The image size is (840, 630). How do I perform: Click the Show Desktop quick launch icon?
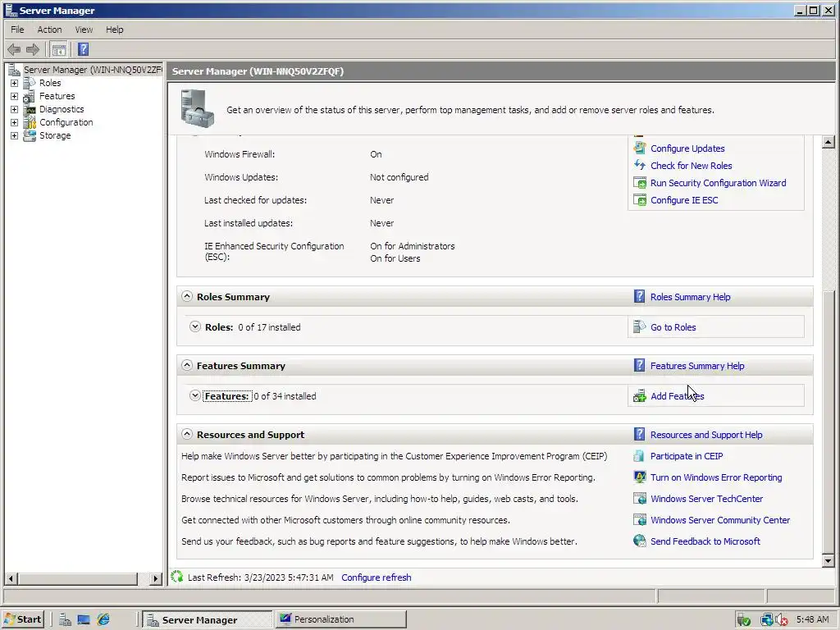click(84, 620)
